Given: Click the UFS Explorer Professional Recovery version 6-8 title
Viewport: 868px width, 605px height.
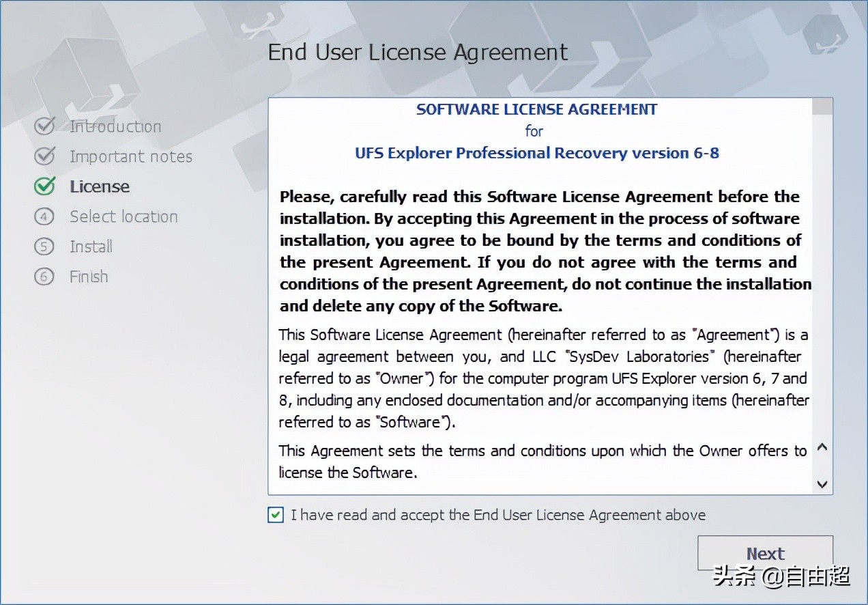Looking at the screenshot, I should tap(537, 153).
